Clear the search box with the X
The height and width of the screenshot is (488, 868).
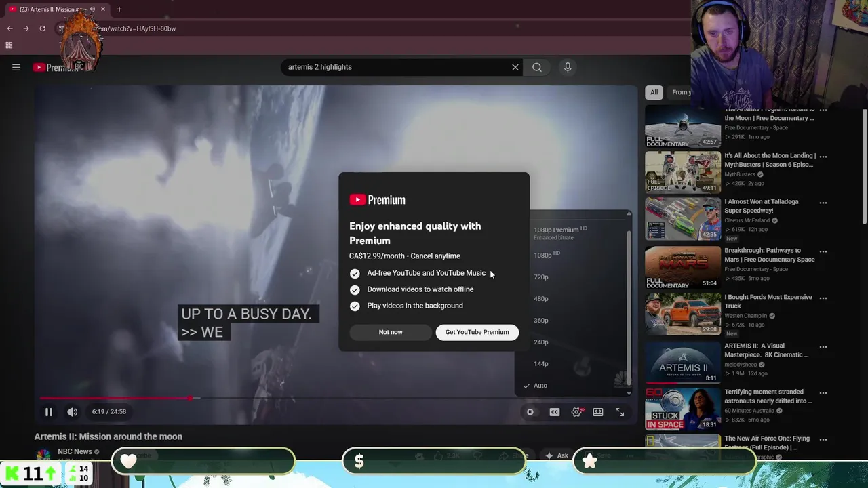515,67
